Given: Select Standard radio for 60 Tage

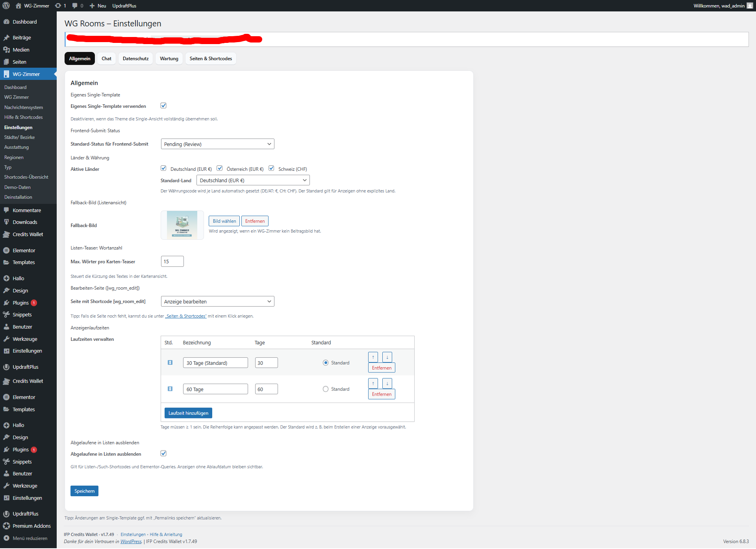Looking at the screenshot, I should click(326, 389).
